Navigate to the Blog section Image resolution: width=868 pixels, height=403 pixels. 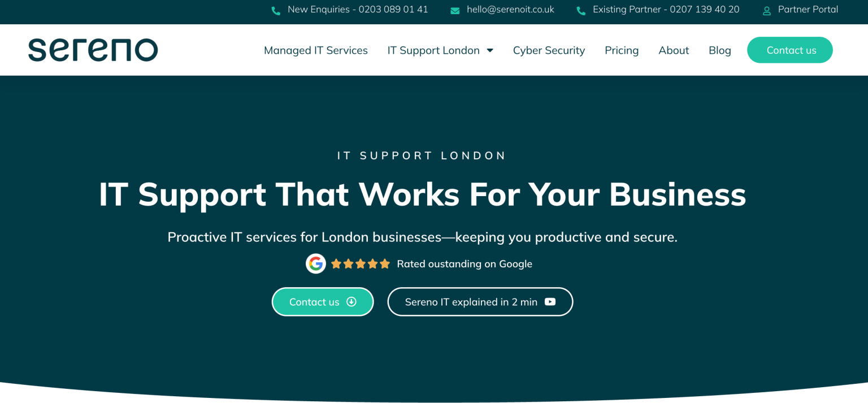click(x=719, y=50)
